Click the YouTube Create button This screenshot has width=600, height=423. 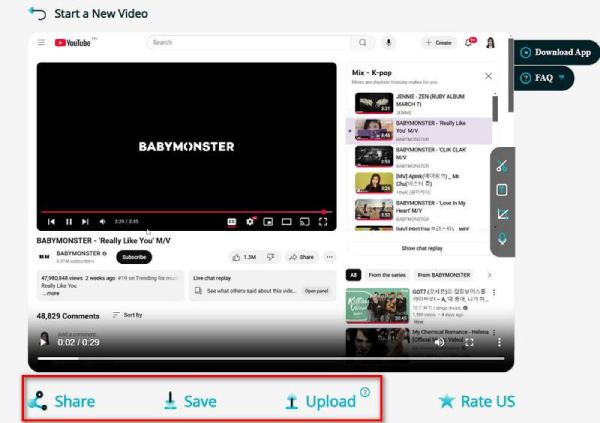[439, 43]
